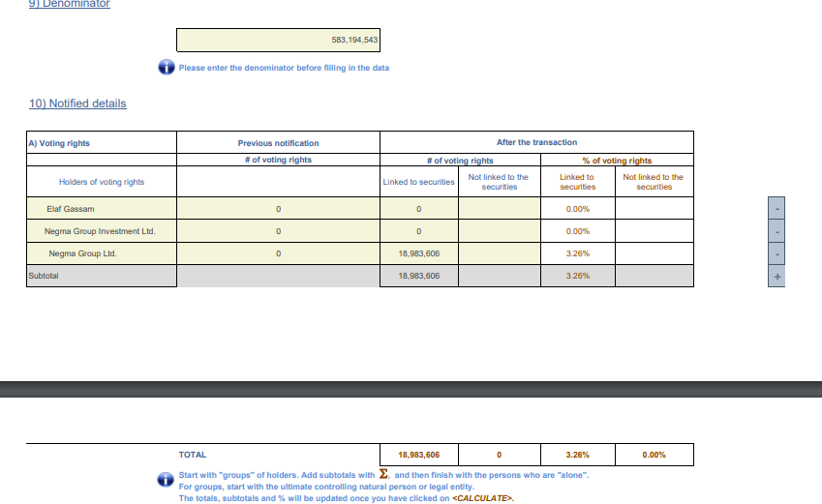Viewport: 822px width, 504px height.
Task: Click the 3.26% cell in Negma Group Ltd. row
Action: click(578, 253)
